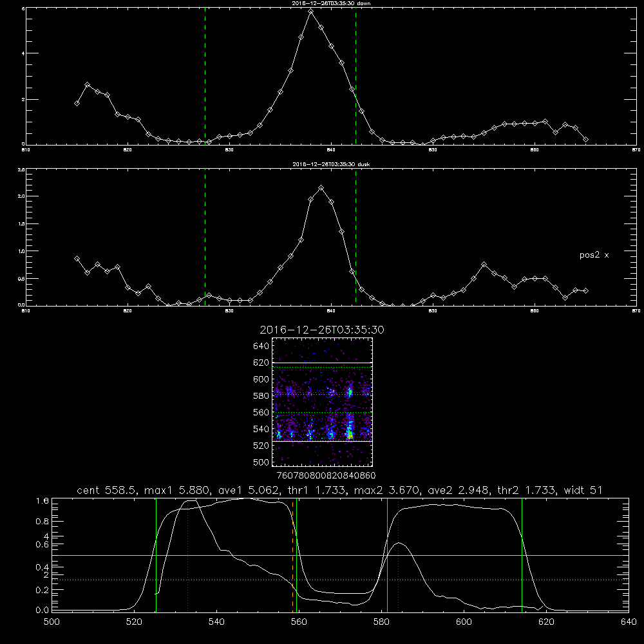This screenshot has width=644, height=644.
Task: Click 'thr2 1.733' in the stats line
Action: click(526, 490)
